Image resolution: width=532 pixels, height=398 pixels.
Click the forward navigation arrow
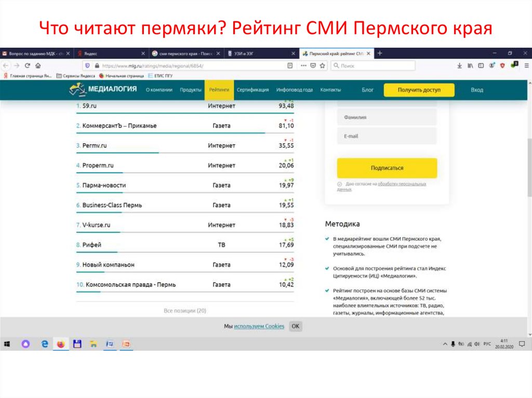pos(17,66)
